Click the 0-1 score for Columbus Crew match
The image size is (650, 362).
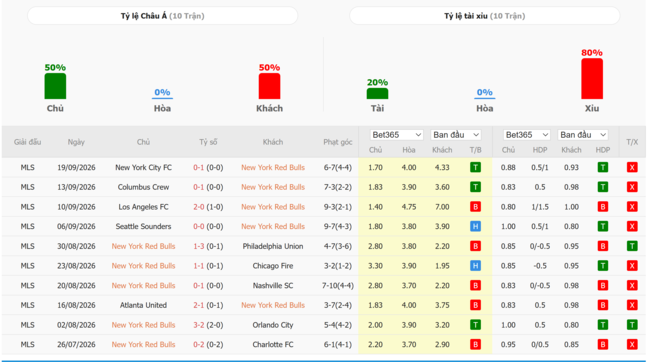[x=199, y=187]
